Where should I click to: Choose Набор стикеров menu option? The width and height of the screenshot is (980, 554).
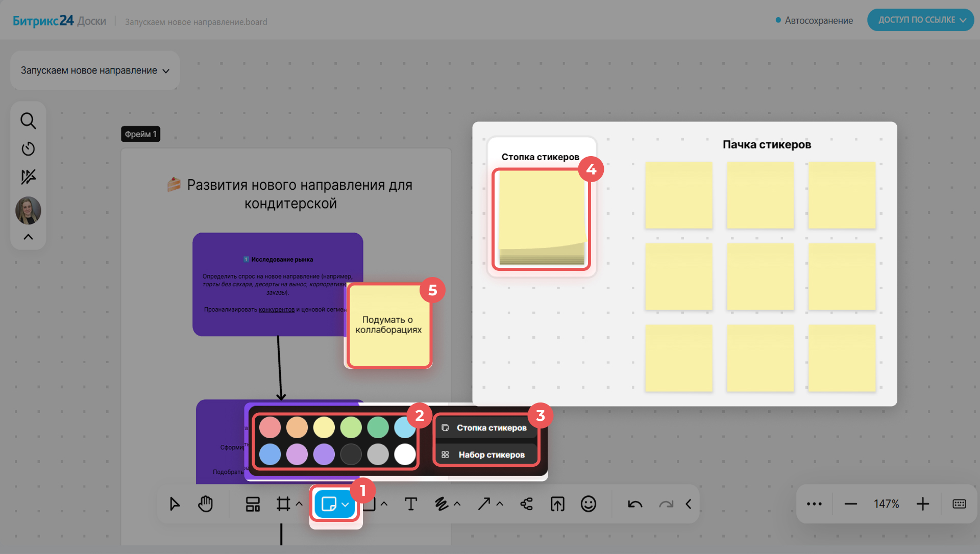pyautogui.click(x=486, y=455)
